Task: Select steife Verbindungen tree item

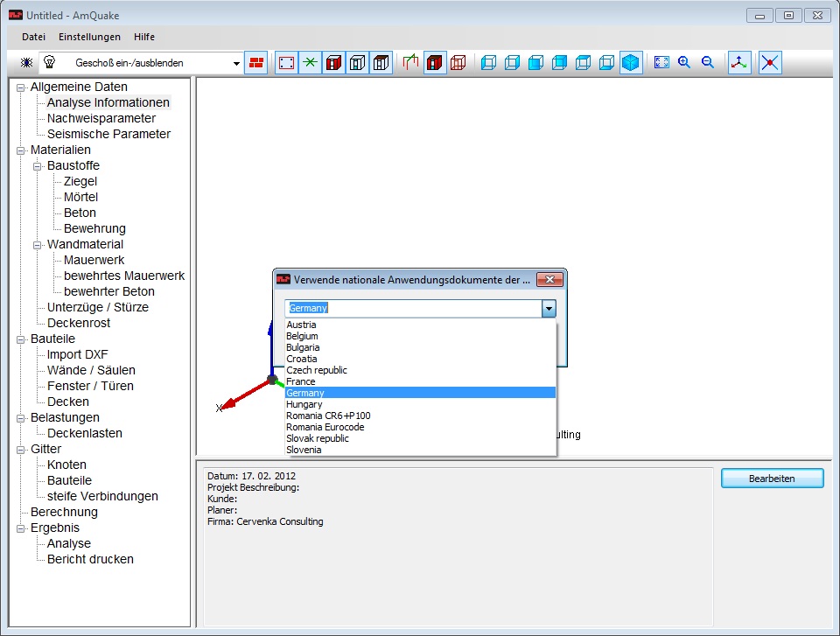Action: [x=102, y=497]
